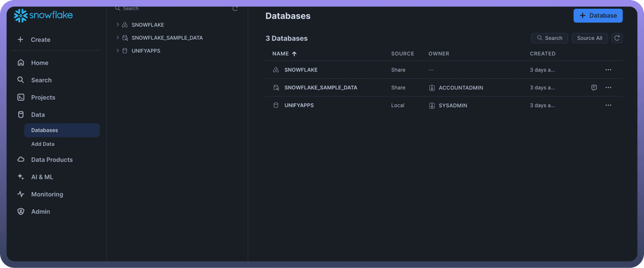Sort by the NAME column header

tap(281, 54)
